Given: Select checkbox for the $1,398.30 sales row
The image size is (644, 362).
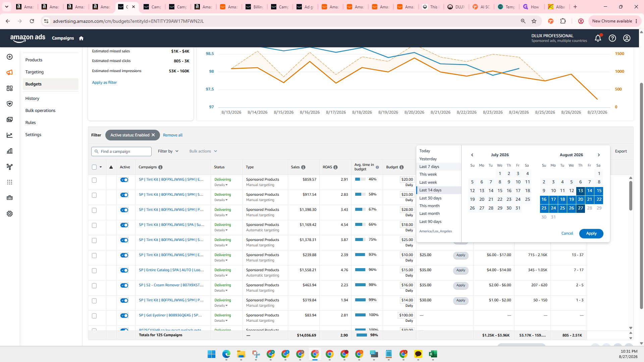Looking at the screenshot, I should (94, 210).
